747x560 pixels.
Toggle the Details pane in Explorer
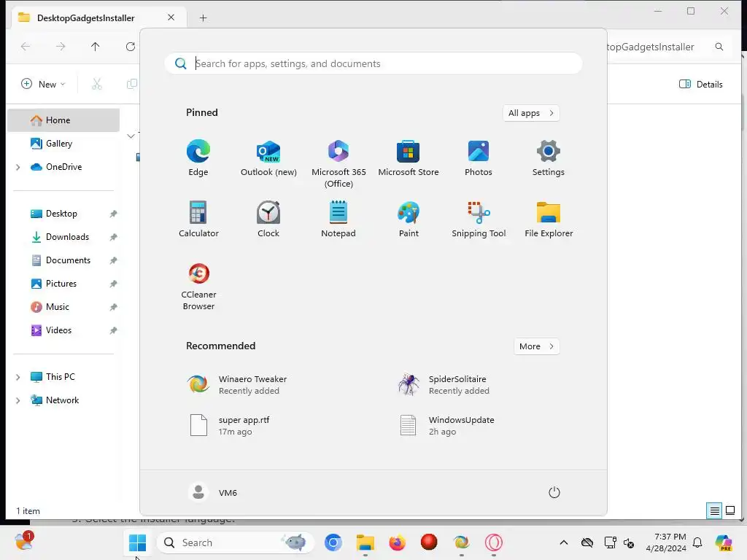pos(701,85)
